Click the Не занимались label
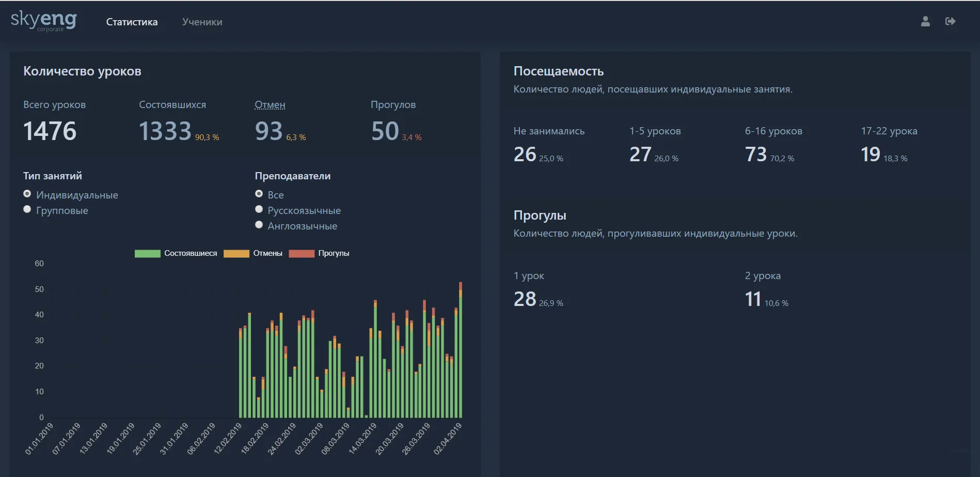 click(x=549, y=131)
